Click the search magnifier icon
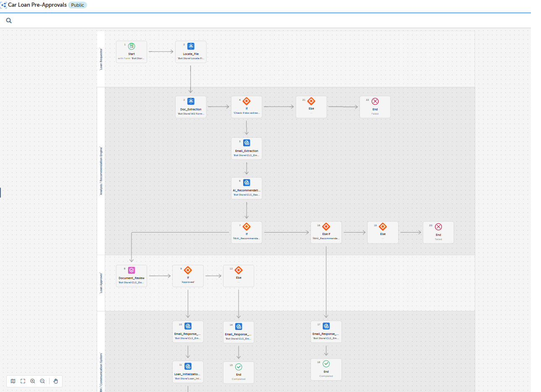The width and height of the screenshot is (541, 392). [9, 21]
